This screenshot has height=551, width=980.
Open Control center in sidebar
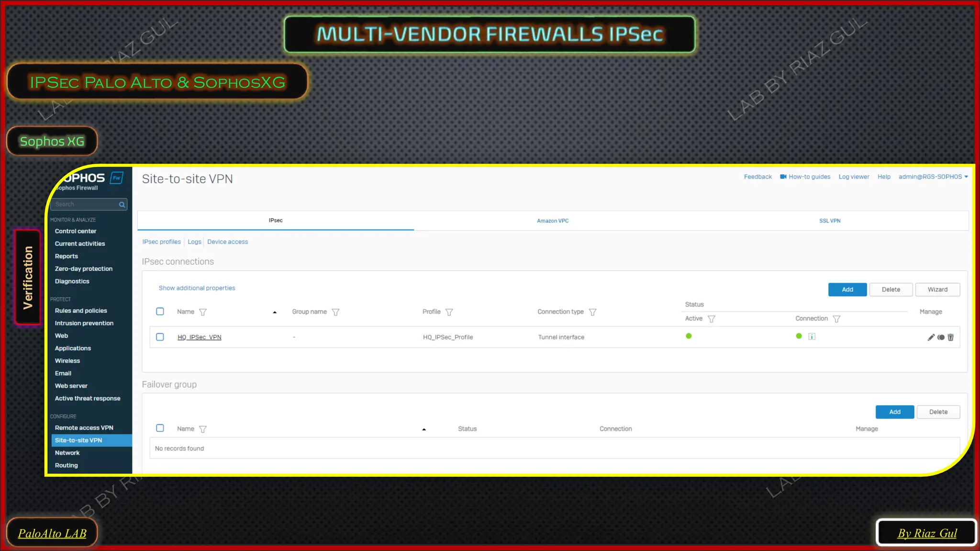click(76, 231)
